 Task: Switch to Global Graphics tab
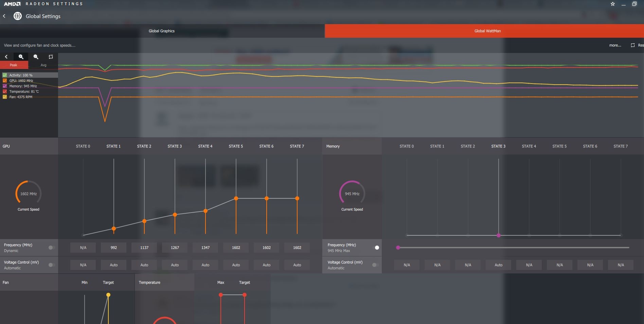(162, 31)
